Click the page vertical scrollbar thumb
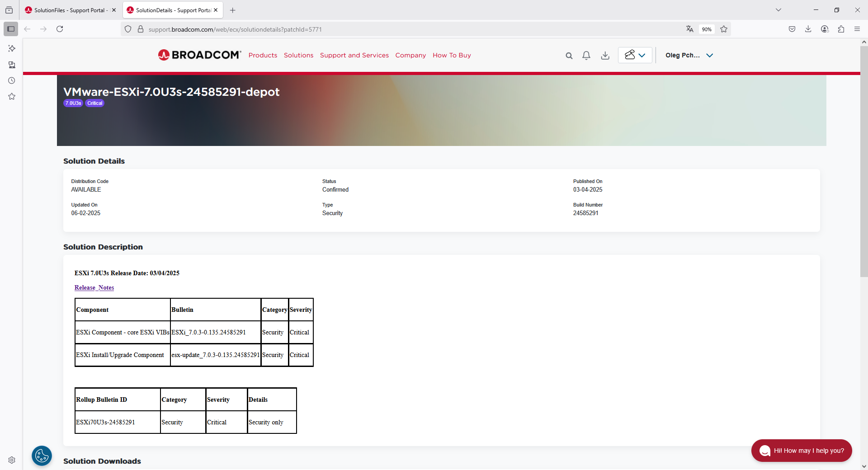Image resolution: width=868 pixels, height=470 pixels. 864,161
